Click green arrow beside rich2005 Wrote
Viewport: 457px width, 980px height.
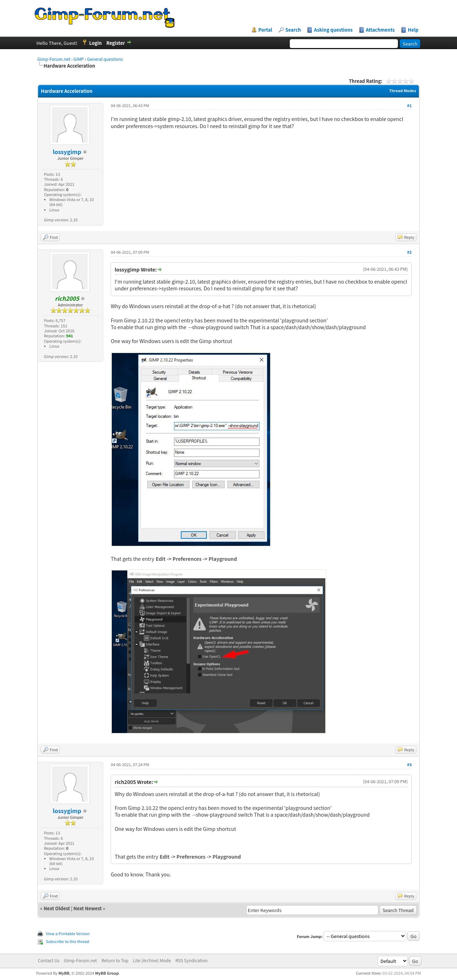(156, 782)
